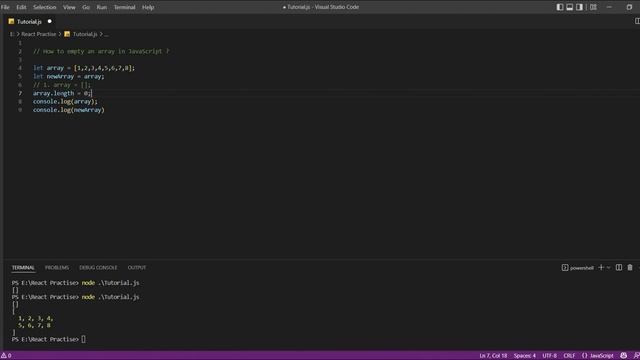
Task: Open the customize layout icon
Action: [x=593, y=7]
